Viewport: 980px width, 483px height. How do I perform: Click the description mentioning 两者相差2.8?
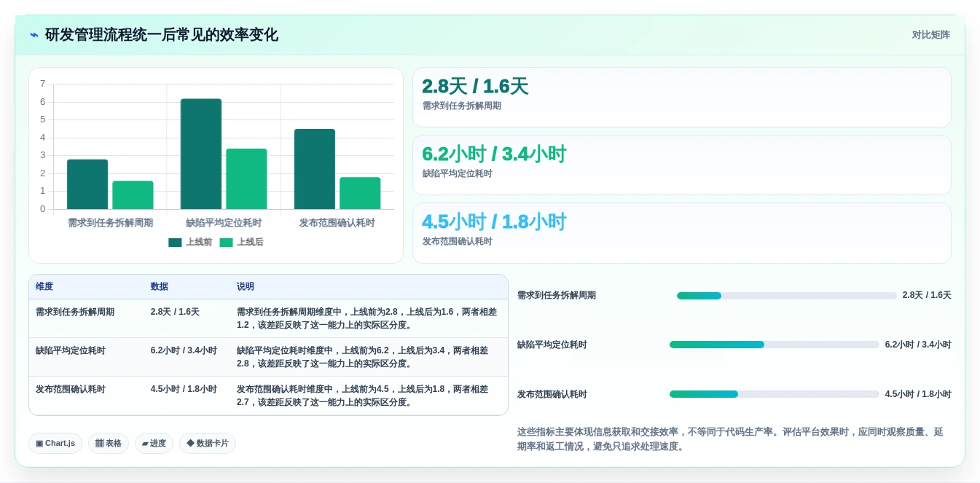coord(363,357)
